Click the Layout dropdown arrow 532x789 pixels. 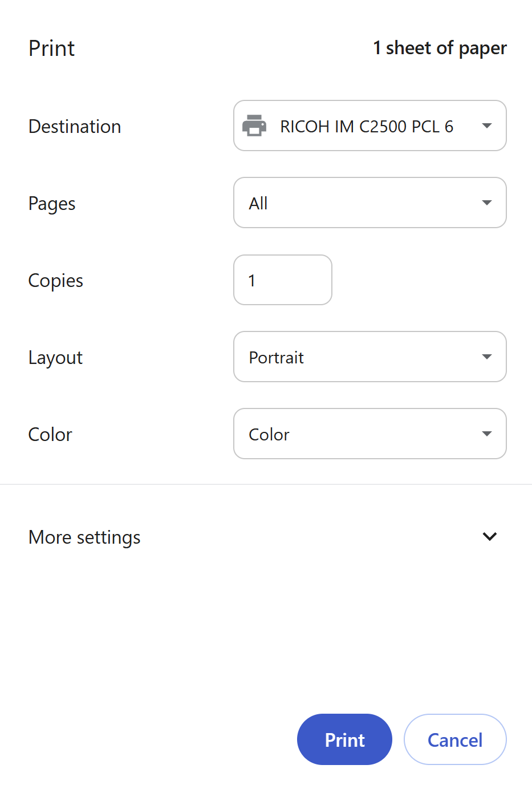pyautogui.click(x=486, y=357)
